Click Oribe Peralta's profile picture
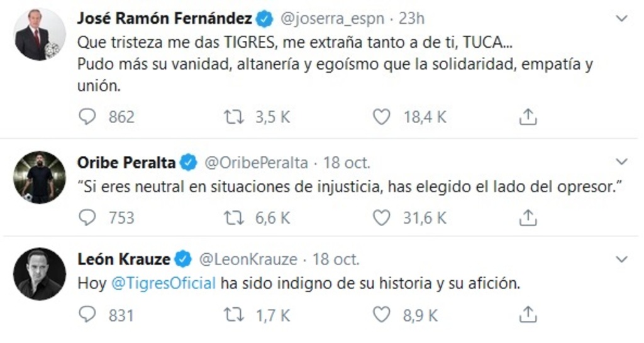 tap(39, 177)
